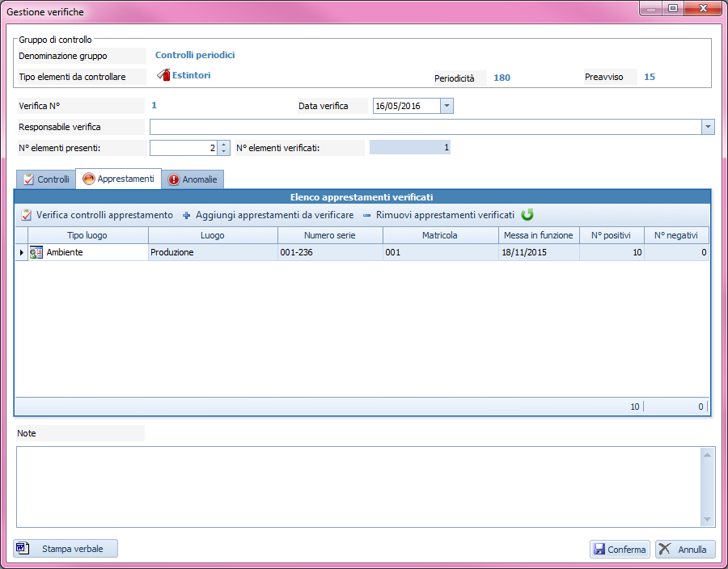Click the Periodicità value 180

(x=502, y=78)
